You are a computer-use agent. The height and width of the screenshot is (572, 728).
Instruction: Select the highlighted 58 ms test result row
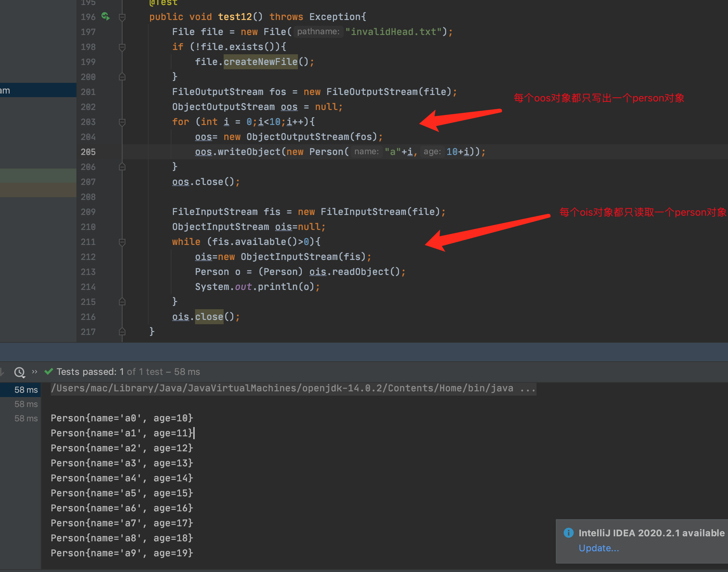[26, 390]
